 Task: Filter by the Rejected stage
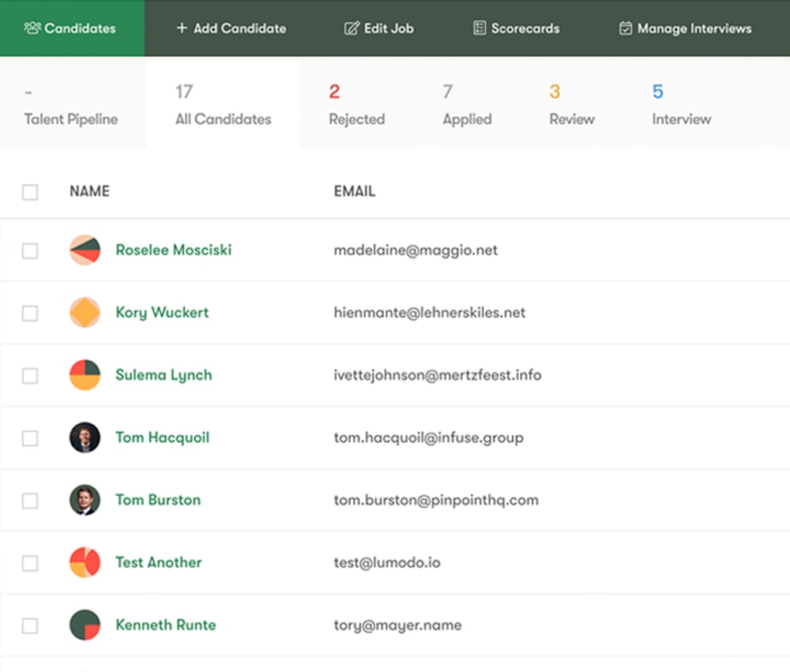pos(357,104)
